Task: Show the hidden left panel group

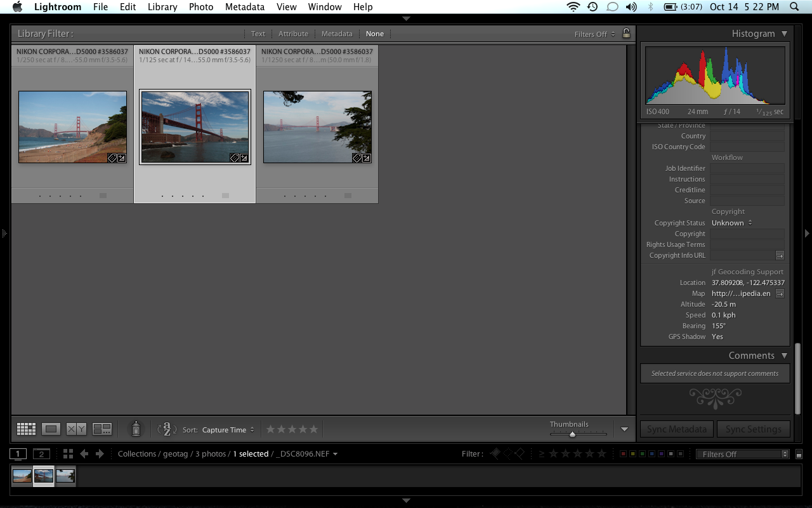Action: click(4, 234)
